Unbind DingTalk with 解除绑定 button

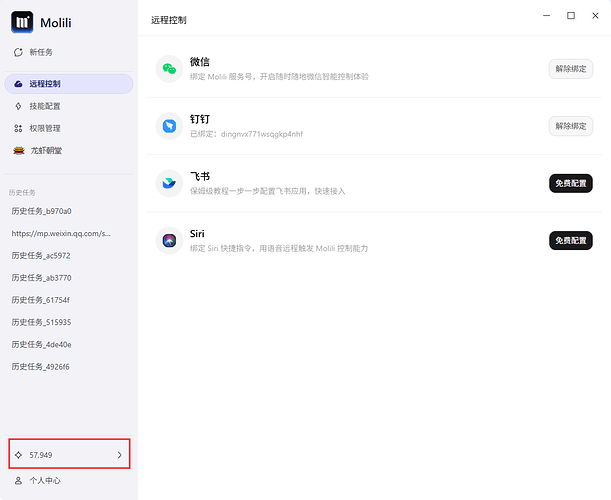(570, 125)
